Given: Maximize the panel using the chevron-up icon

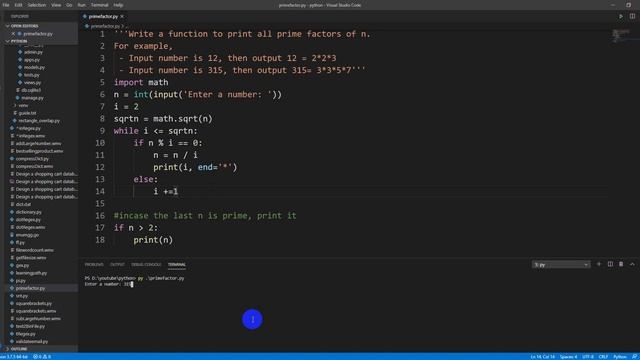Looking at the screenshot, I should [632, 264].
